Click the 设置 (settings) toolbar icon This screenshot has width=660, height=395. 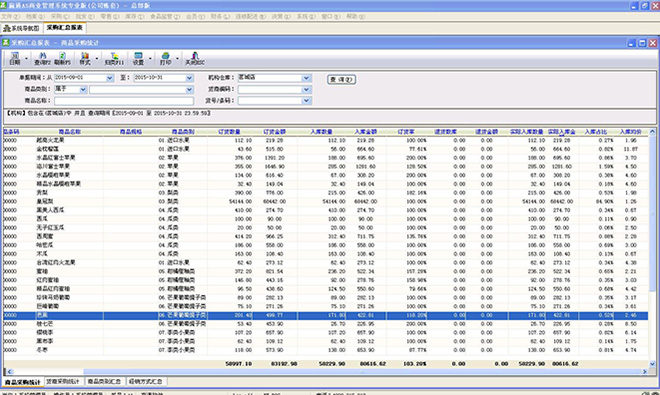pos(138,59)
